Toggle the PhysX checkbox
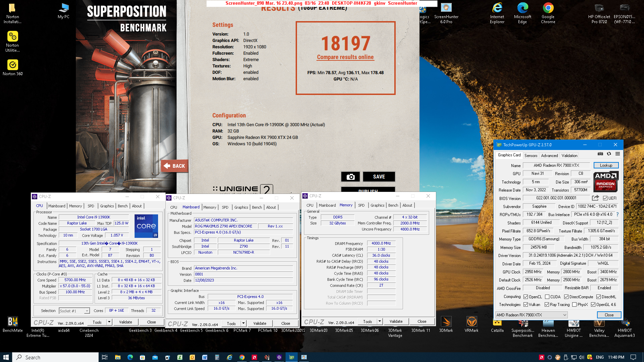 point(575,305)
